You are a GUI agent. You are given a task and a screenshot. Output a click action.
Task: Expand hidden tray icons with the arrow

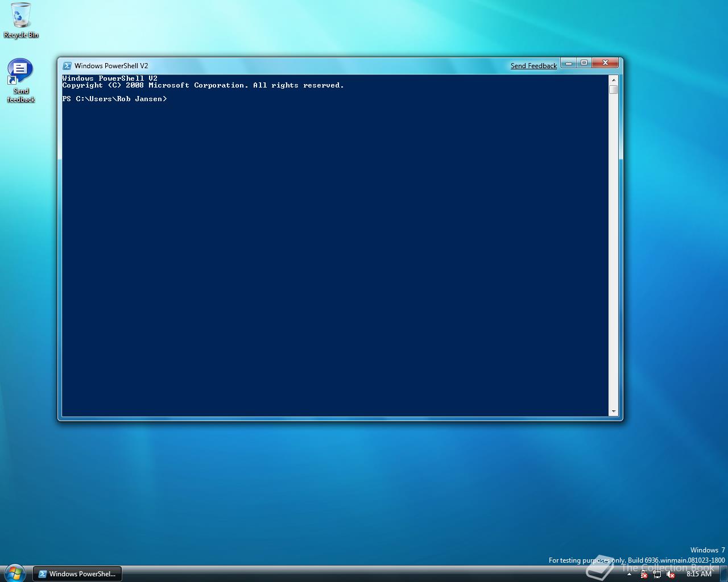[x=629, y=574]
